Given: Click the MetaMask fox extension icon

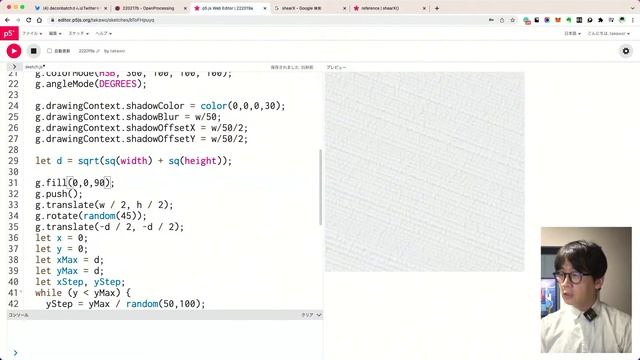Looking at the screenshot, I should 558,20.
